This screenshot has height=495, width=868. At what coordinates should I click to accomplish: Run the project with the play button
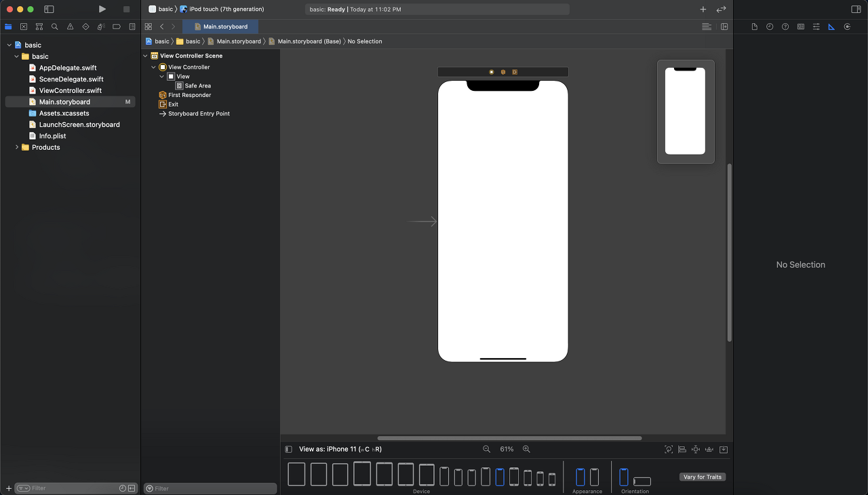pos(102,9)
